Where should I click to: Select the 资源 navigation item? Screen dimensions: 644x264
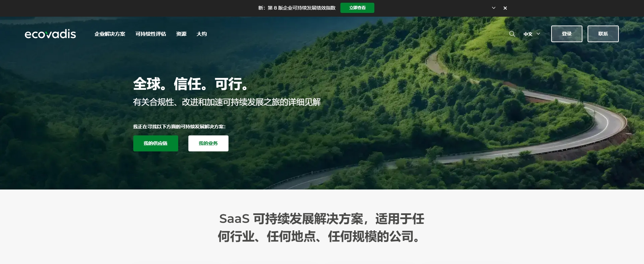coord(181,34)
